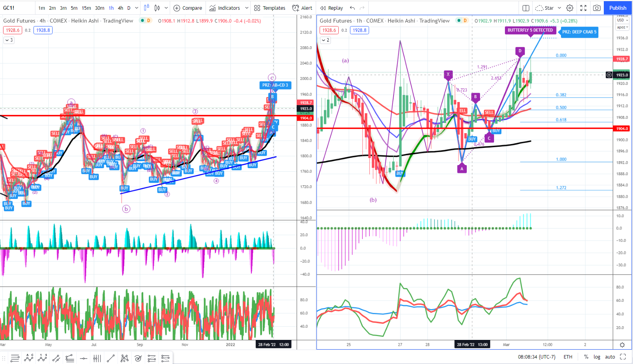Pick the short position drawing tool

pyautogui.click(x=165, y=358)
